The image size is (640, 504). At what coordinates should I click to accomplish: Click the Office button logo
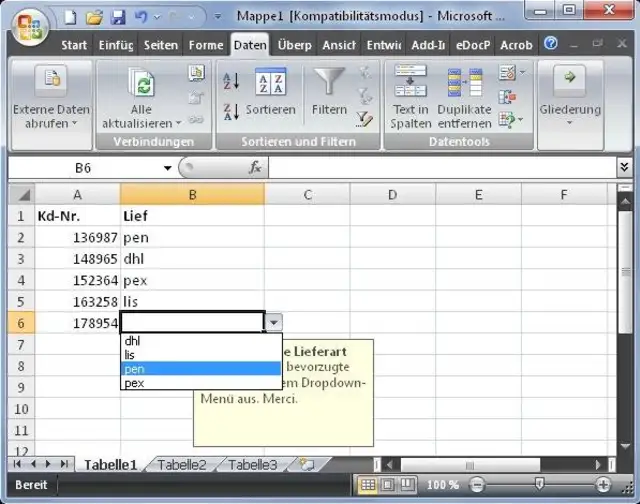[32, 24]
